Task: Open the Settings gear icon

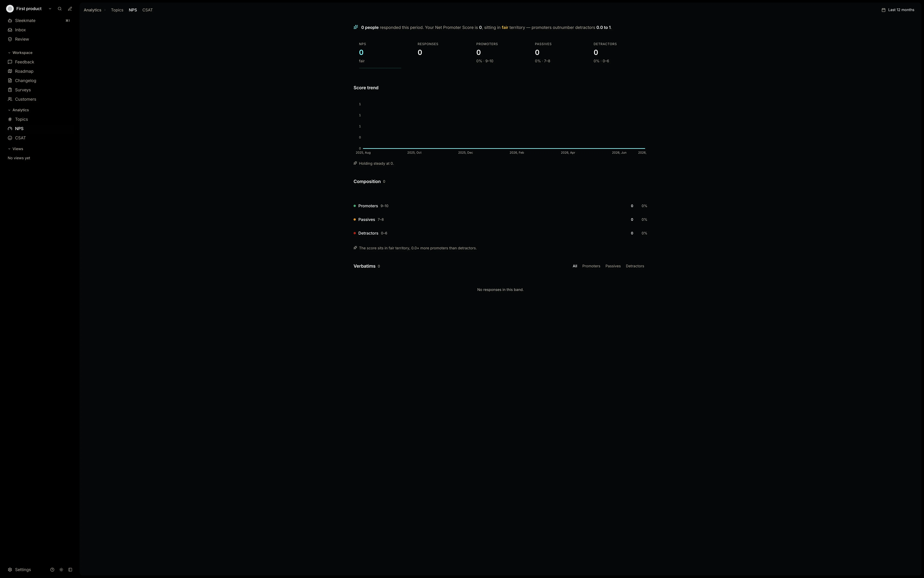Action: point(10,570)
